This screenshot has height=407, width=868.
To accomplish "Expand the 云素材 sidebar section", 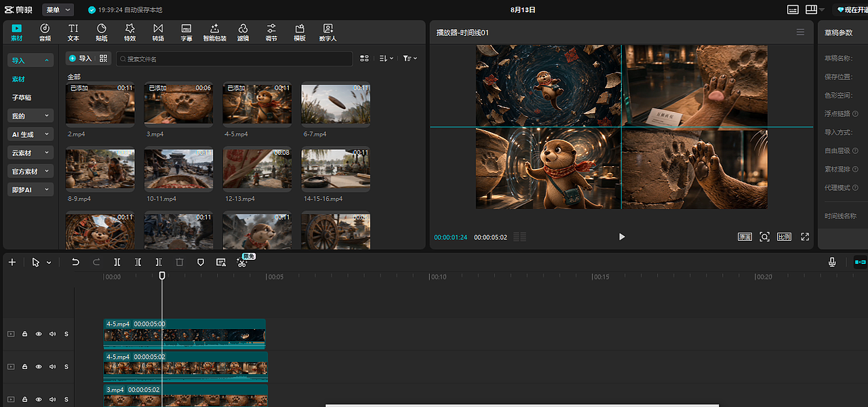I will click(x=31, y=153).
